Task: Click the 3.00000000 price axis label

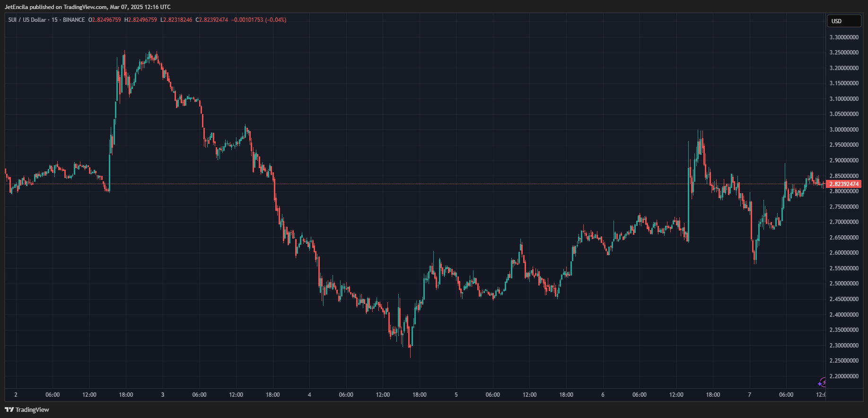Action: tap(844, 130)
